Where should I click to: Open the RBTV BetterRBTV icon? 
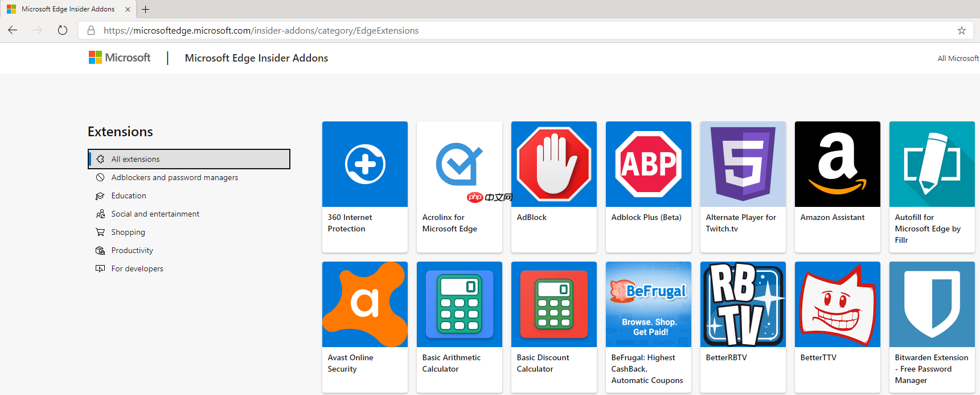743,304
